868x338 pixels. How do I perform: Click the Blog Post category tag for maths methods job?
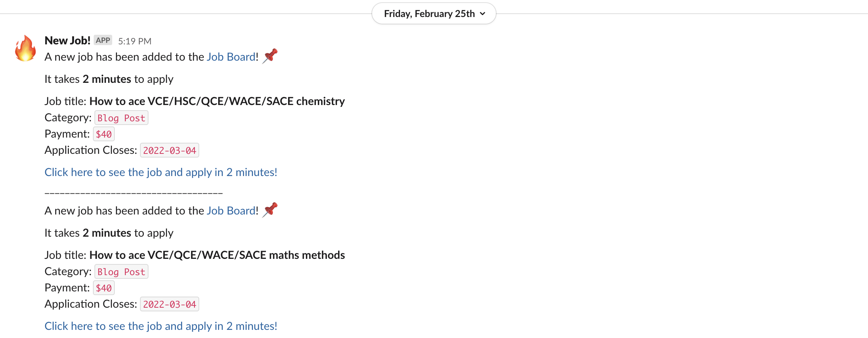tap(121, 272)
